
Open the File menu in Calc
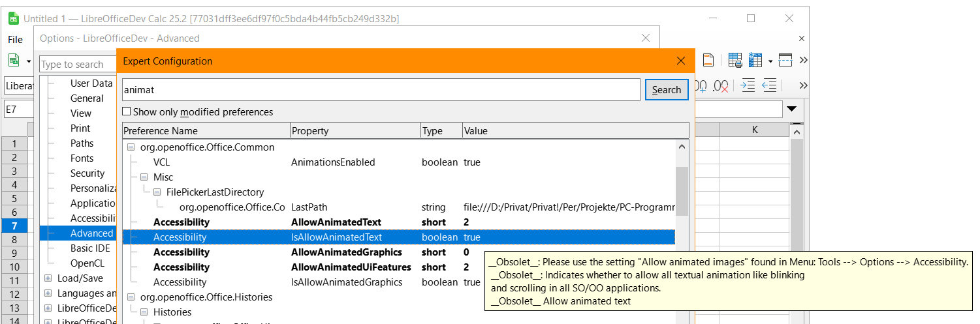coord(16,40)
